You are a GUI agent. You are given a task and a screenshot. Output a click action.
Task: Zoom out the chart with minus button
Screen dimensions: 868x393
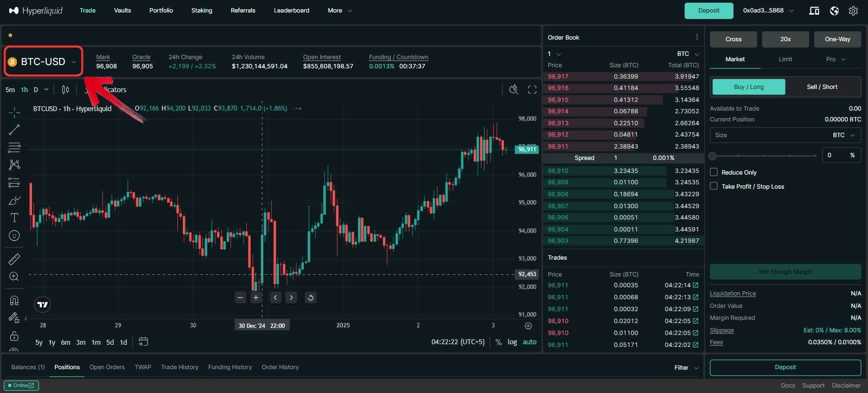(x=240, y=298)
